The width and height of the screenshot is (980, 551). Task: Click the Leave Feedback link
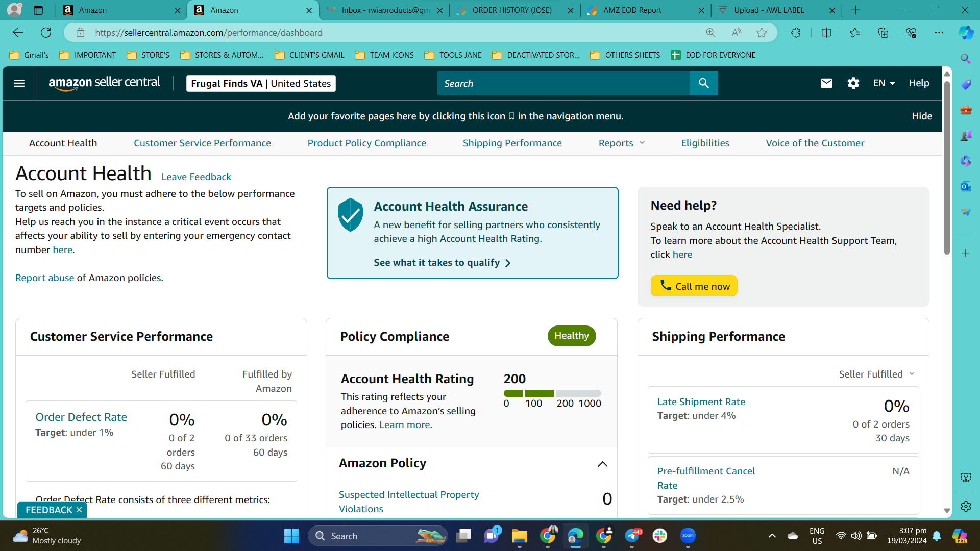[x=197, y=177]
